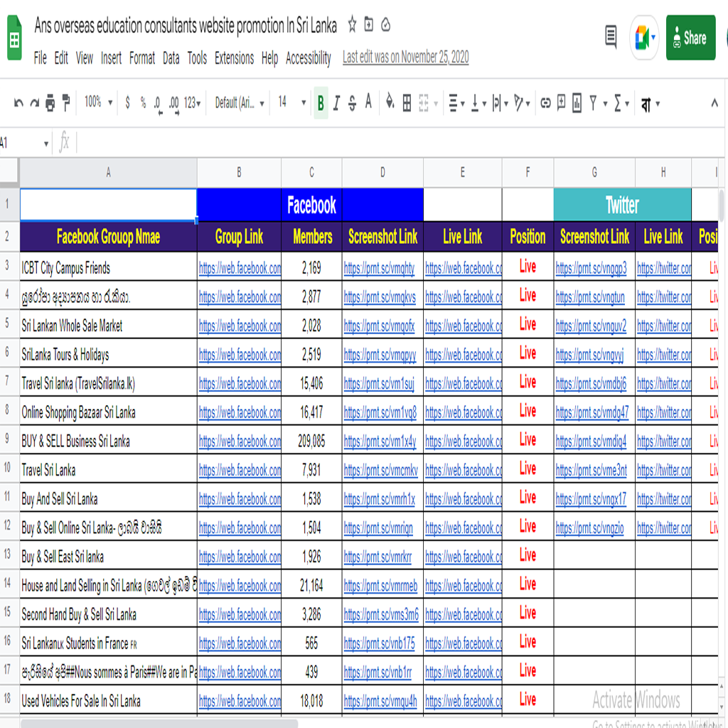The image size is (728, 728).
Task: Open the View menu
Action: pos(85,58)
